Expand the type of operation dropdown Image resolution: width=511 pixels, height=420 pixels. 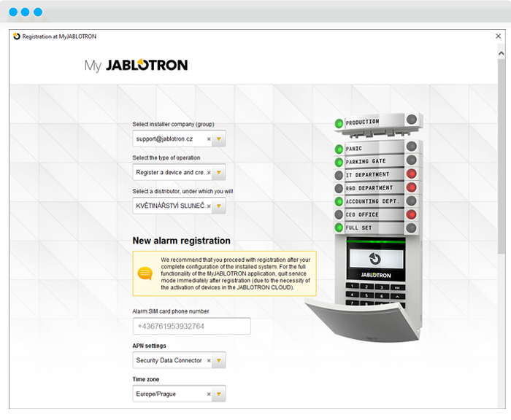pos(219,173)
